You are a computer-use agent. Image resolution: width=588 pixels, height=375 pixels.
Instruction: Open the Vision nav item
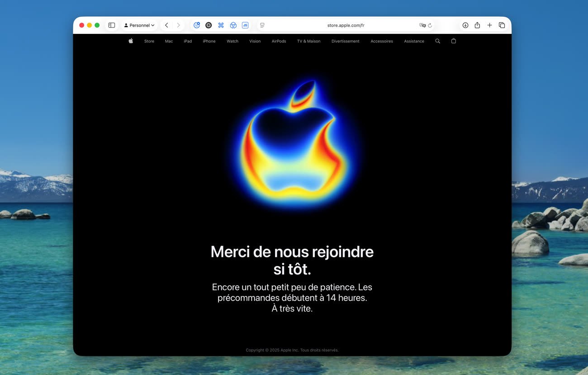tap(255, 41)
